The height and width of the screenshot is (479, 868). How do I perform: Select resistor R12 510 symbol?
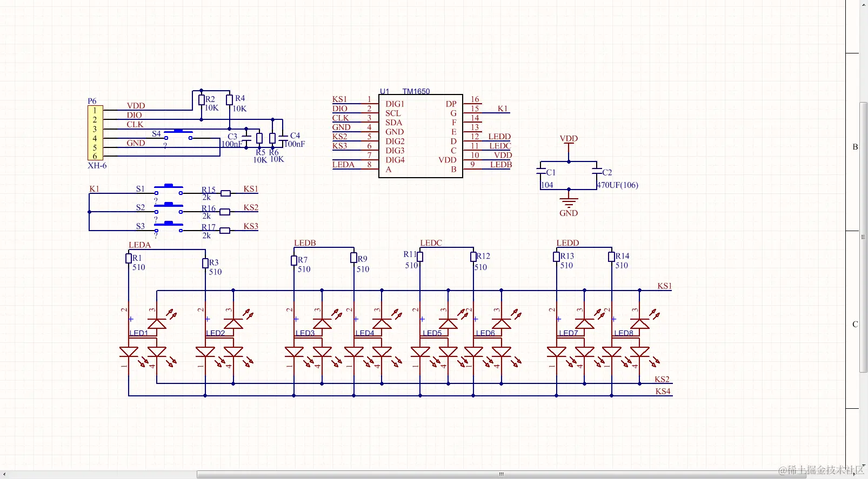[x=473, y=257]
